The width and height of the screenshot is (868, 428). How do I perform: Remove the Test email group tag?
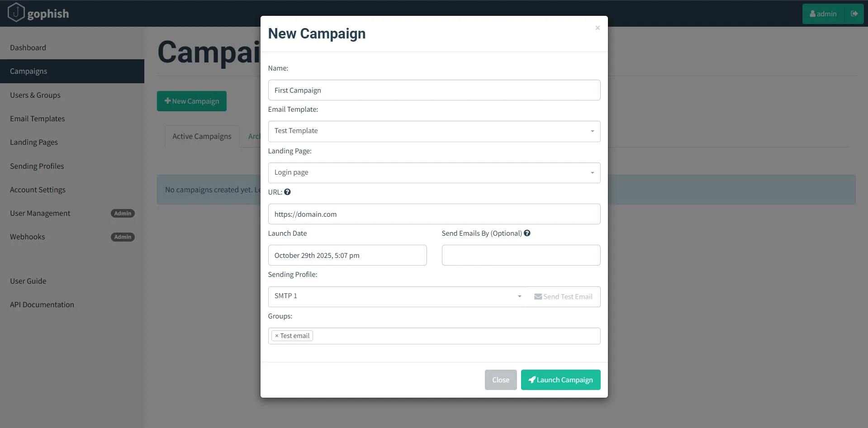[277, 336]
